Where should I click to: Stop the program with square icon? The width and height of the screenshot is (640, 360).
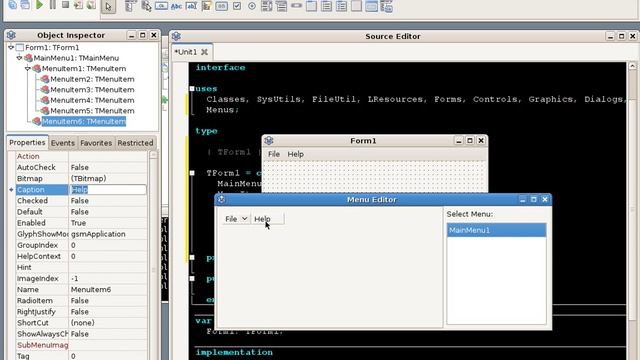(x=65, y=4)
